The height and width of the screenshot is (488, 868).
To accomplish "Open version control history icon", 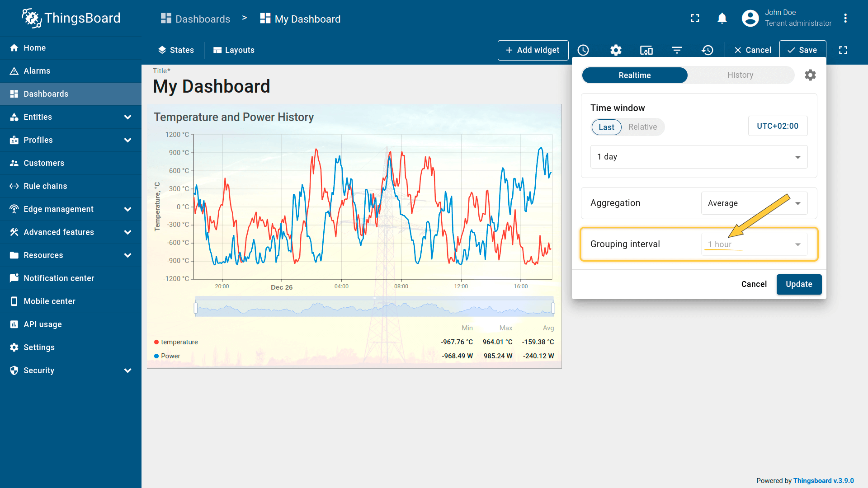I will [708, 50].
